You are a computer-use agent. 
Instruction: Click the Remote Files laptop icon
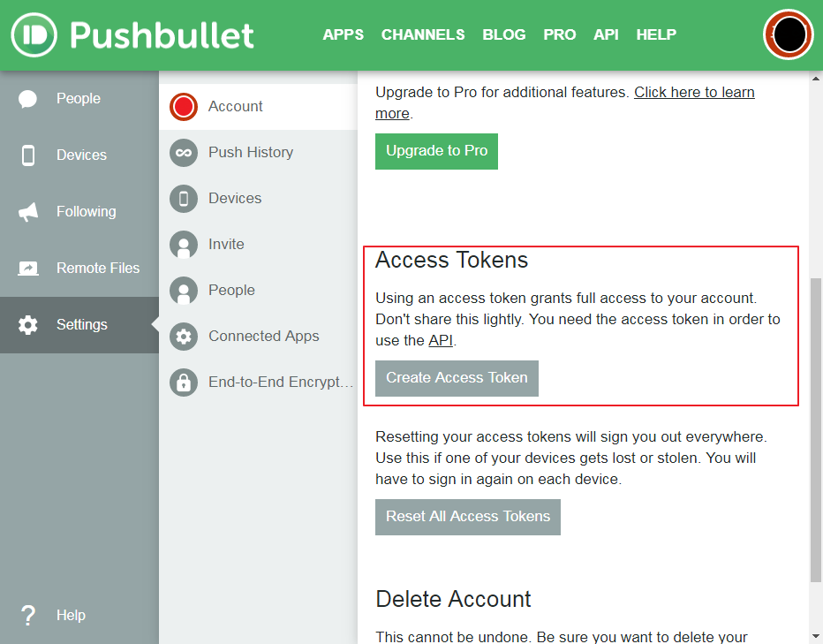point(28,268)
